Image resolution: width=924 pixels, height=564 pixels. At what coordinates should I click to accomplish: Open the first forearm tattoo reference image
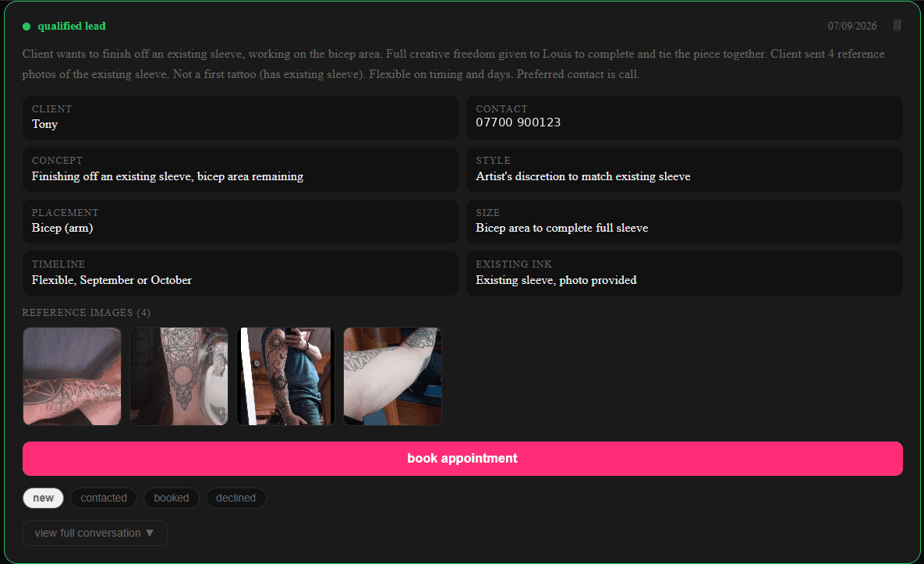click(72, 377)
